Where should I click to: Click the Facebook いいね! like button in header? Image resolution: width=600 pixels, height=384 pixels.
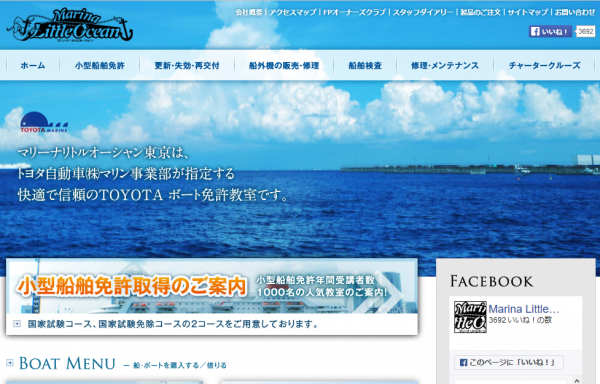pos(550,31)
